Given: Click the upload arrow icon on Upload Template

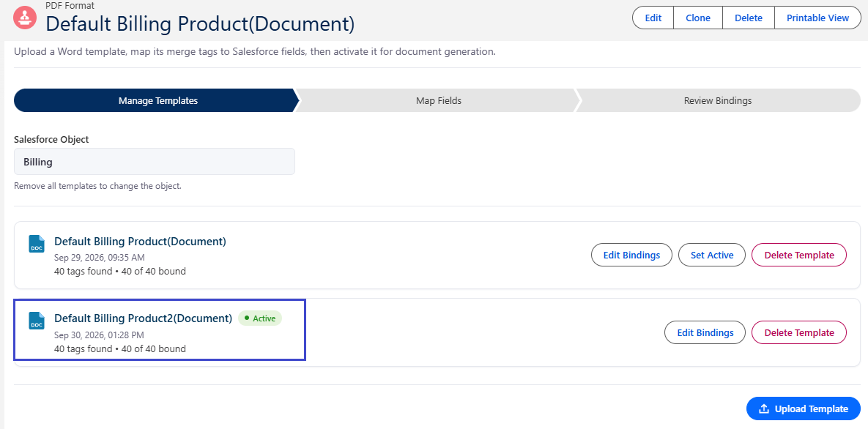Looking at the screenshot, I should click(764, 409).
